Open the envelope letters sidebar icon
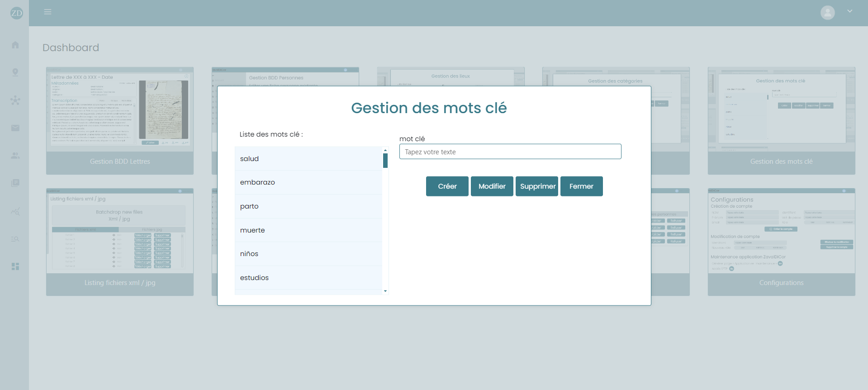The image size is (868, 390). click(x=15, y=128)
